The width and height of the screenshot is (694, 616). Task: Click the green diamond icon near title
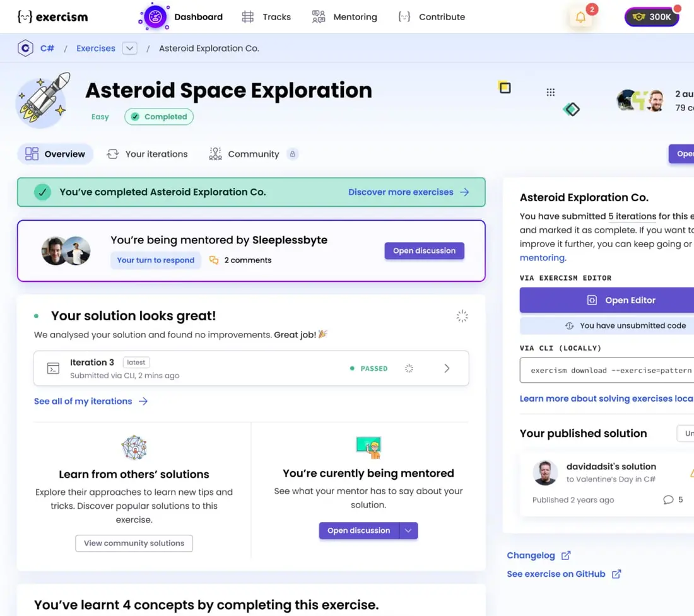point(572,109)
